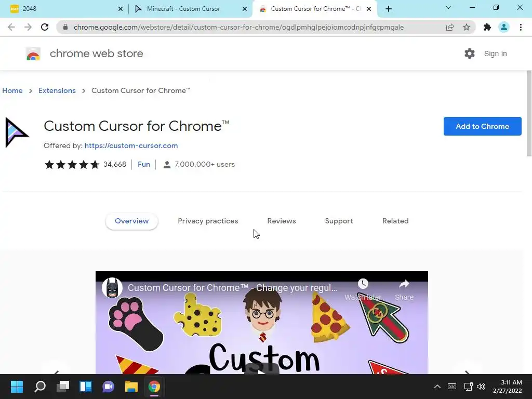Click the video Watch later icon

click(x=363, y=284)
